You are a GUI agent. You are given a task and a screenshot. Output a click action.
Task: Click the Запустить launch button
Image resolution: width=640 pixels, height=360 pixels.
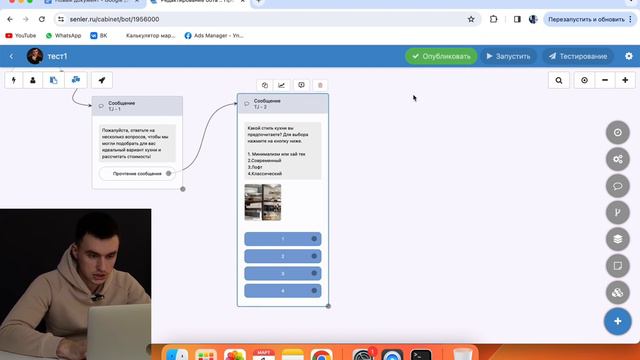[508, 56]
